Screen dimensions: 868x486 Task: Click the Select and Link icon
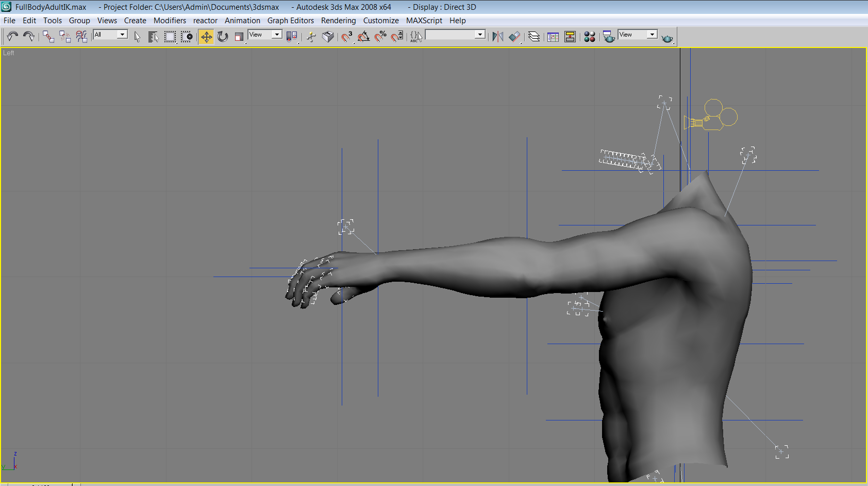(x=48, y=36)
